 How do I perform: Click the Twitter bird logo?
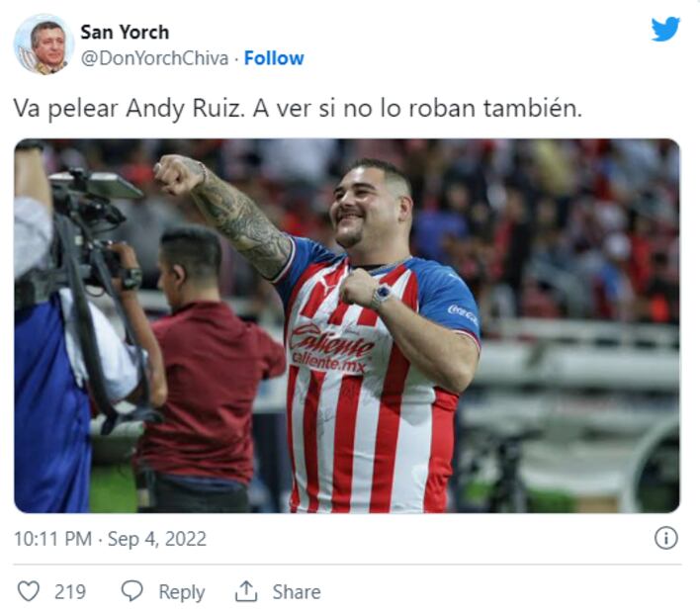(665, 29)
